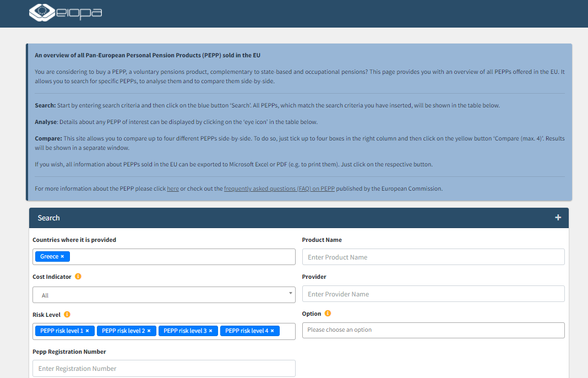Remove the Greece country tag
Image resolution: width=588 pixels, height=378 pixels.
62,257
